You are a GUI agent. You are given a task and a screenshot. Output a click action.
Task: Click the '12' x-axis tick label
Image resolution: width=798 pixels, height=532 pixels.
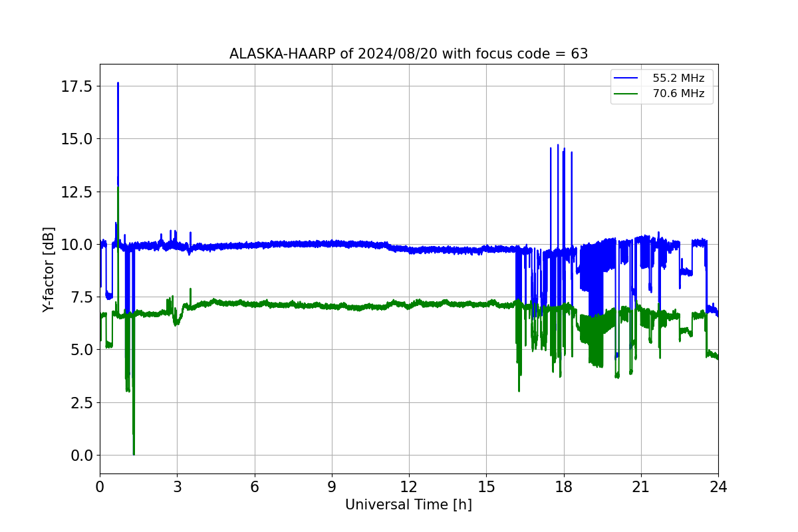point(409,487)
